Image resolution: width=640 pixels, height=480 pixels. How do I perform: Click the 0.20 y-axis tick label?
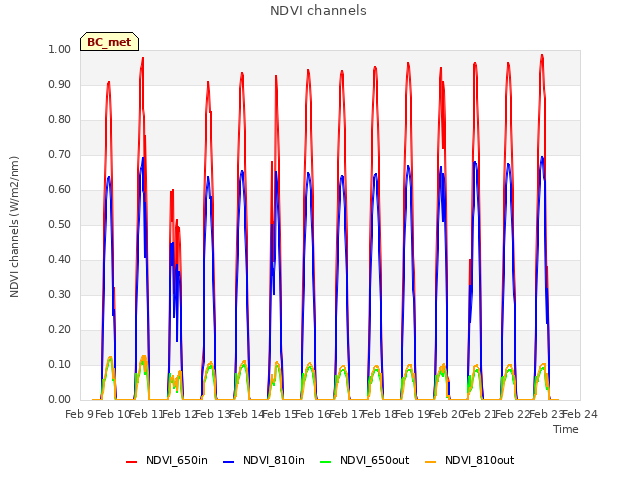[60, 330]
